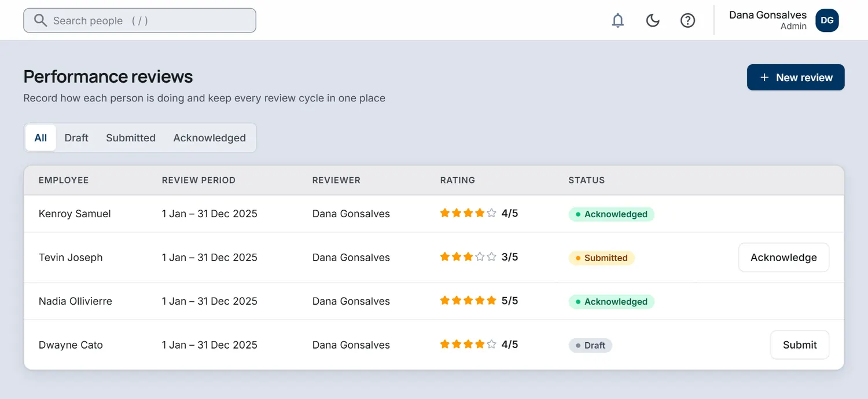Click the Draft status badge in table

coord(590,346)
